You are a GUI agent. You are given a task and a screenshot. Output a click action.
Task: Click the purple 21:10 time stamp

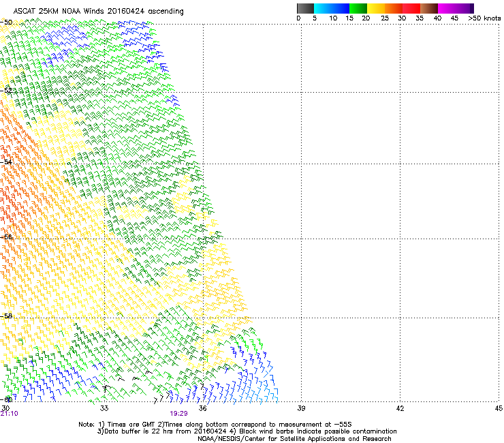click(10, 414)
